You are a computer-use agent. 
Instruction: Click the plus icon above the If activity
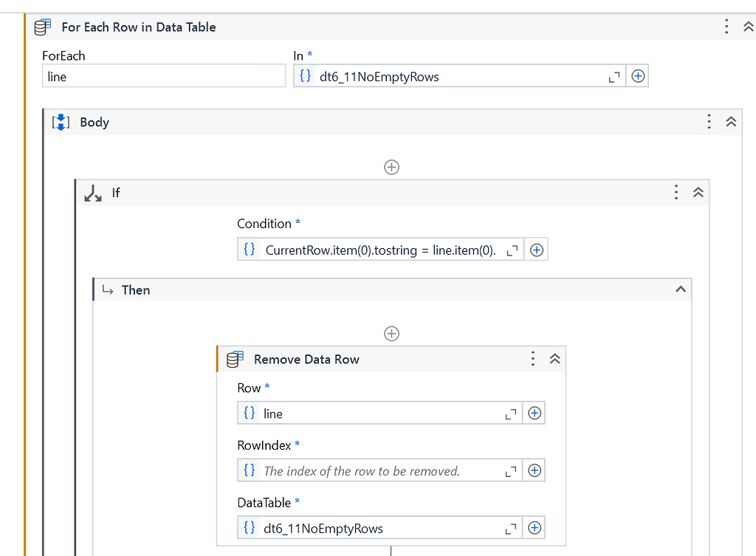click(391, 167)
